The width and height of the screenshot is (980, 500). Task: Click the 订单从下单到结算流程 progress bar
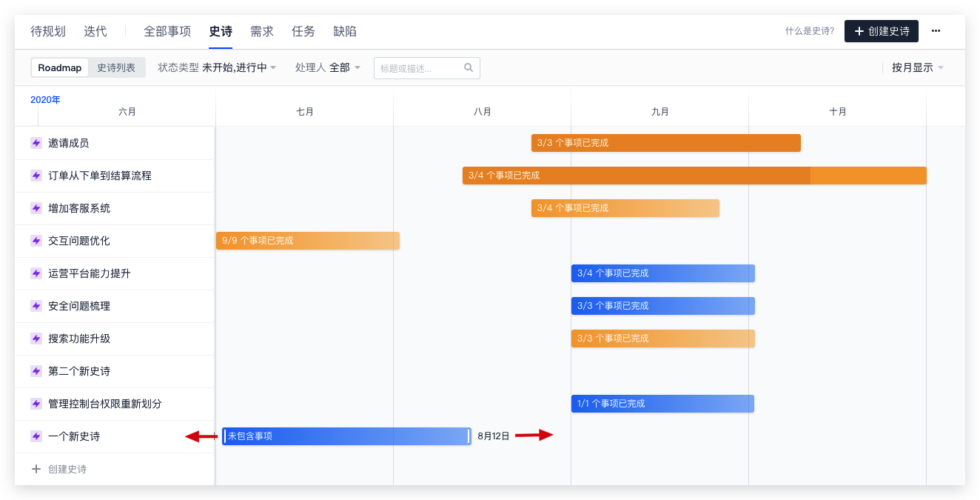(694, 176)
